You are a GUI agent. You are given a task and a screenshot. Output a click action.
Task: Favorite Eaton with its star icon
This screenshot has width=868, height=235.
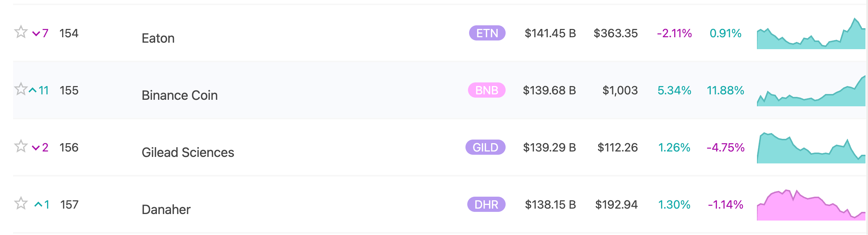[x=21, y=32]
